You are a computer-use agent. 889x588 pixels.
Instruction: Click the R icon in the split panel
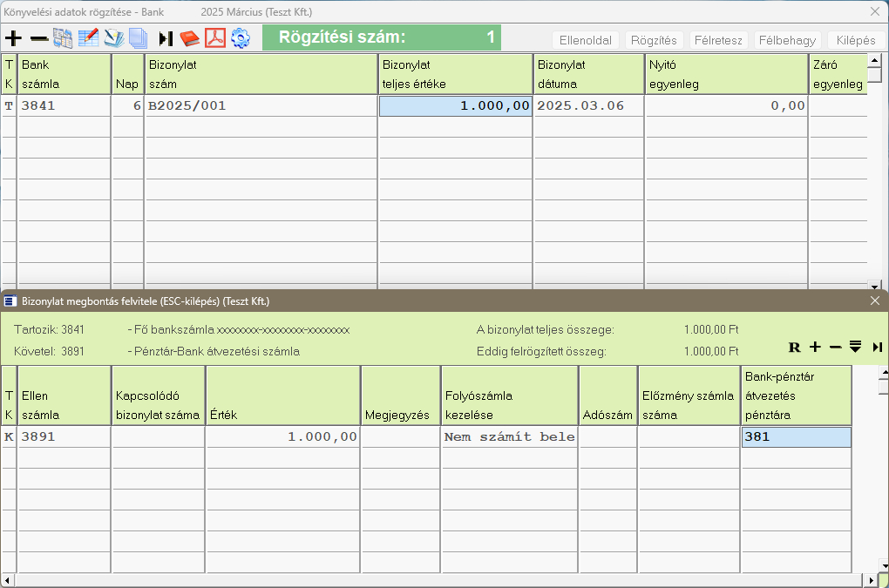pyautogui.click(x=794, y=347)
